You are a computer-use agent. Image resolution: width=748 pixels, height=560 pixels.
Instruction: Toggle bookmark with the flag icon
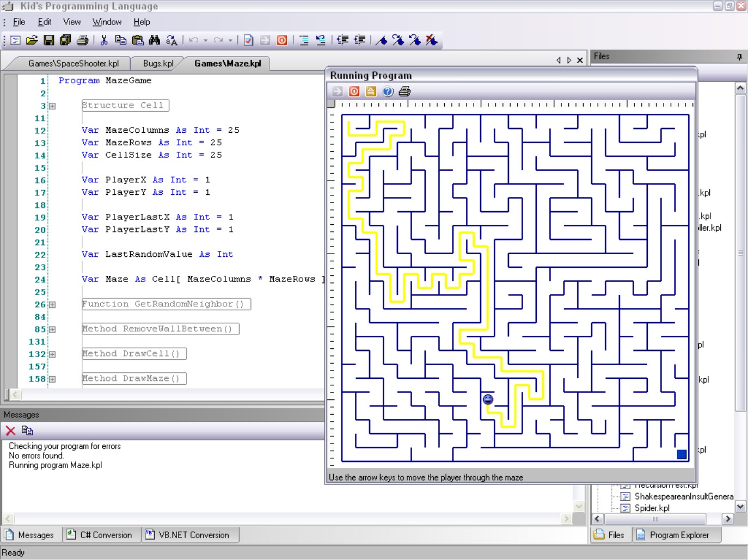381,40
